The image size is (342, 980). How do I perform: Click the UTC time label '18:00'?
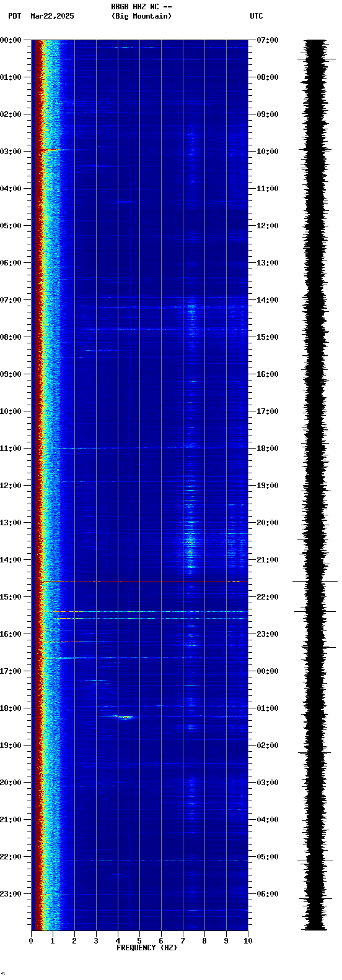(268, 449)
